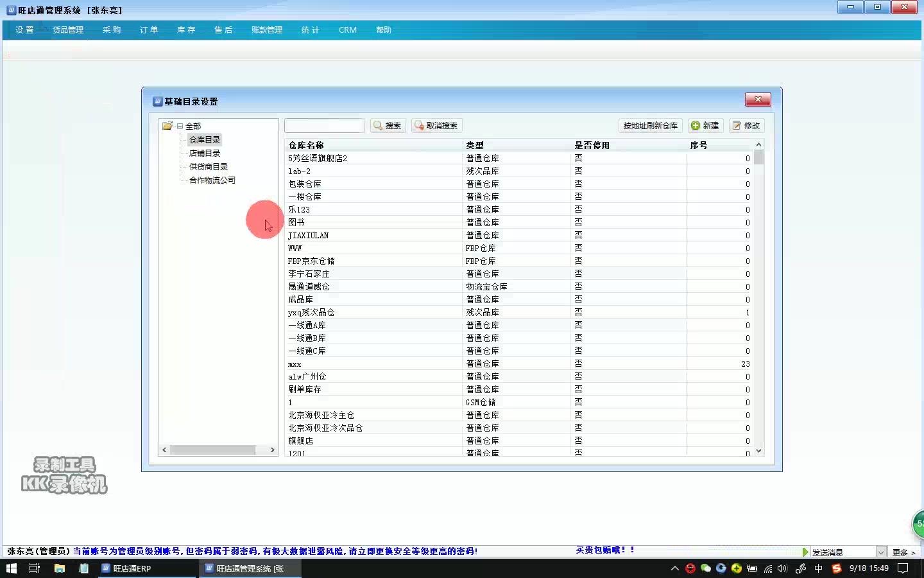The width and height of the screenshot is (924, 578).
Task: Click the blue G tray icon
Action: tap(721, 568)
